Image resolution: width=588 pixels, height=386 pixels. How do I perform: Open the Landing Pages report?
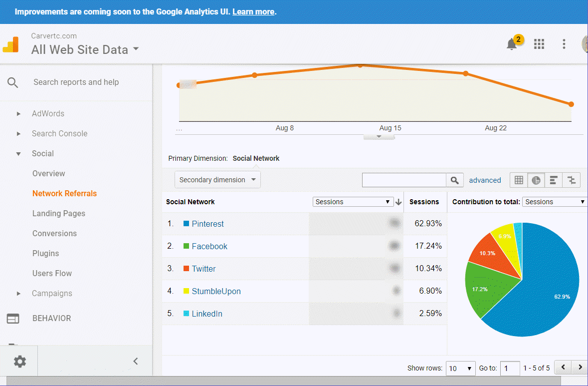[x=59, y=213]
